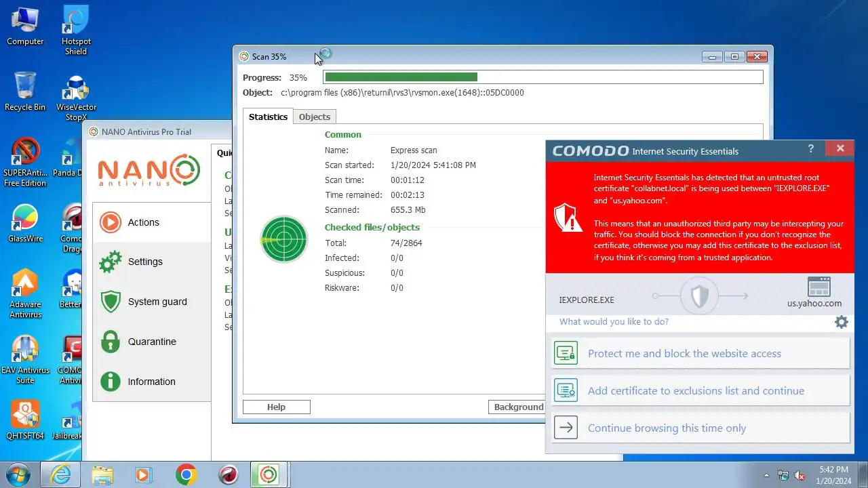Click the block website monitor-lock icon

coord(566,353)
